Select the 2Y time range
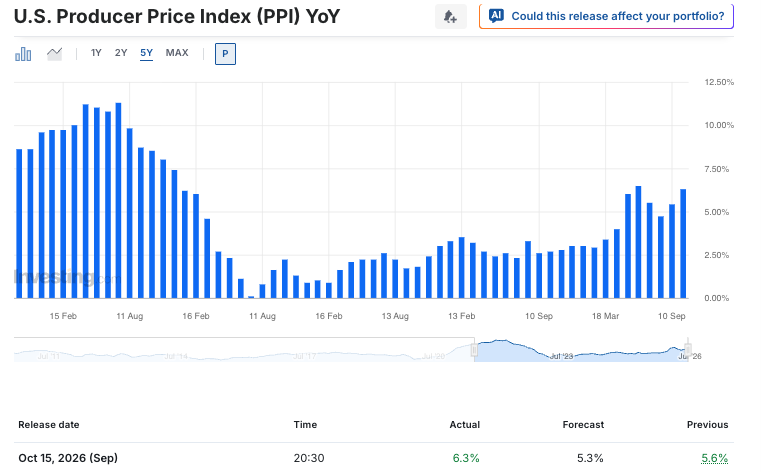Viewport: 761px width, 472px height. 121,53
